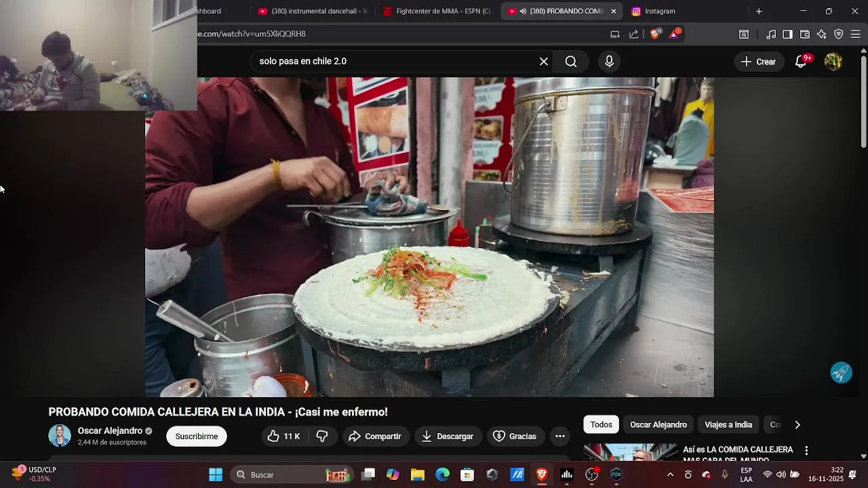868x488 pixels.
Task: Click the Oscar Alejandro channel avatar
Action: [60, 436]
